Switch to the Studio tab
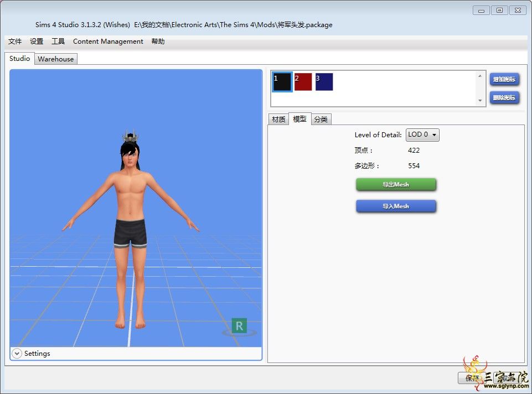This screenshot has width=532, height=394. point(20,58)
